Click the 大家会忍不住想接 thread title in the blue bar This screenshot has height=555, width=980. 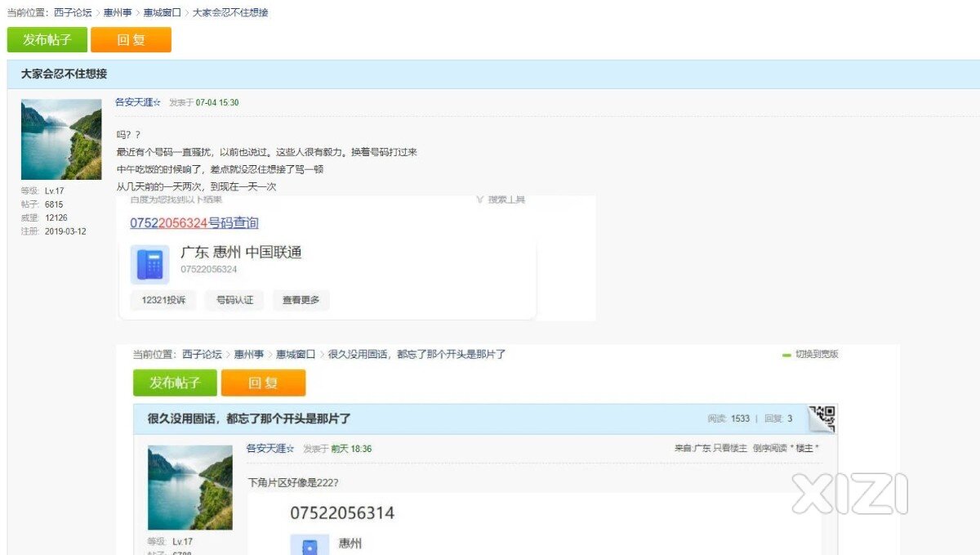pos(64,74)
